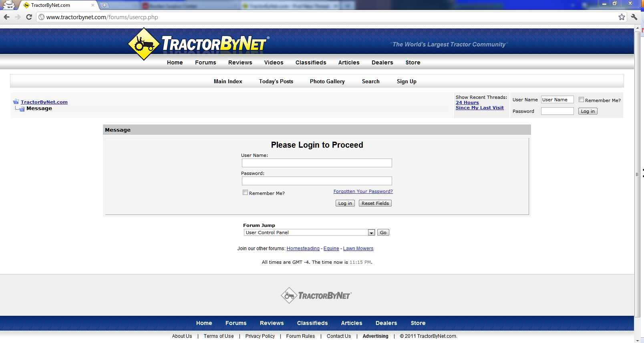
Task: Focus the main User Name text field
Action: coord(316,163)
